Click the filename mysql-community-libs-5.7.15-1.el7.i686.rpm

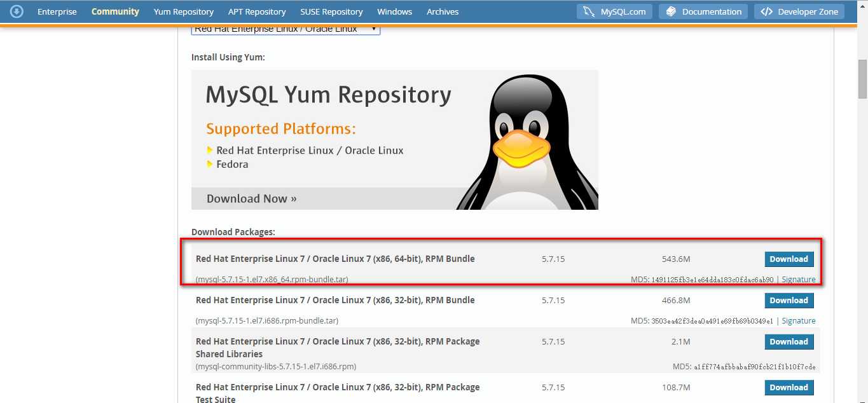[276, 366]
